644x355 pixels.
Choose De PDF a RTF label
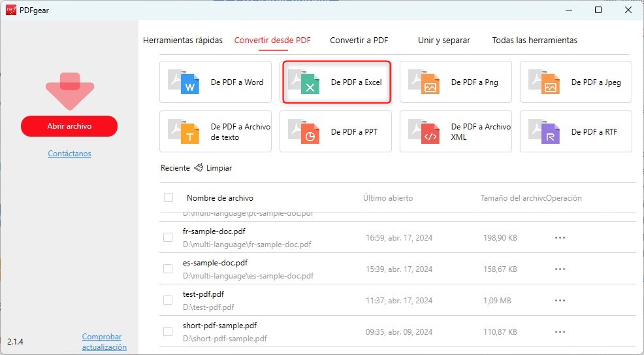594,132
